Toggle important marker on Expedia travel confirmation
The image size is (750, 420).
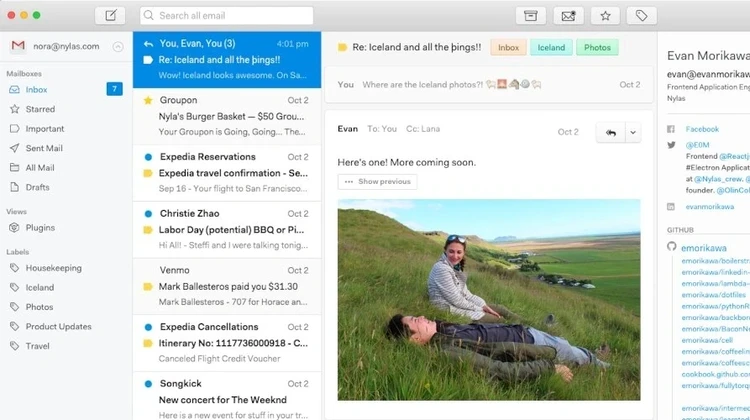click(x=148, y=173)
